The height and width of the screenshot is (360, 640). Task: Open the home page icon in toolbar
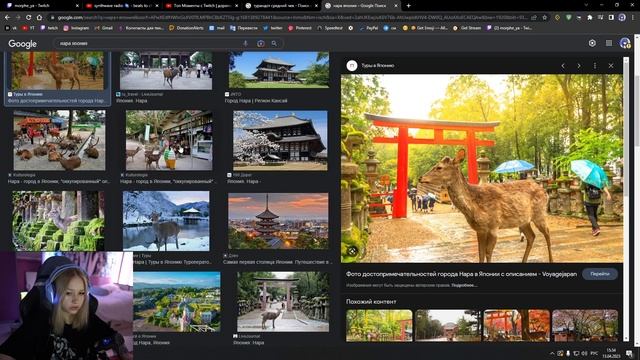[x=39, y=18]
